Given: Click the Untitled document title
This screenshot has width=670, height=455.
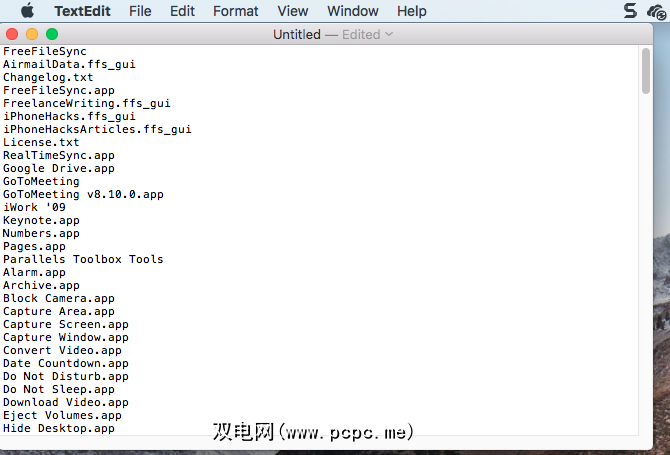Looking at the screenshot, I should click(297, 34).
